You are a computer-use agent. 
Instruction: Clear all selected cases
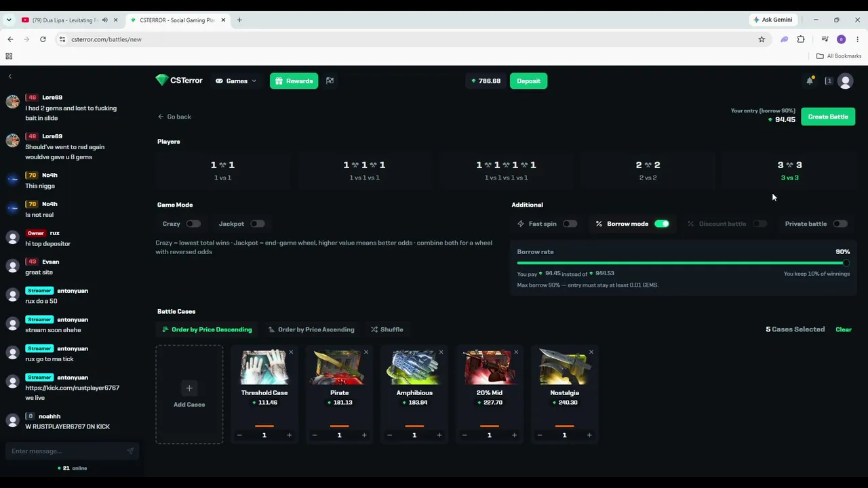click(844, 329)
